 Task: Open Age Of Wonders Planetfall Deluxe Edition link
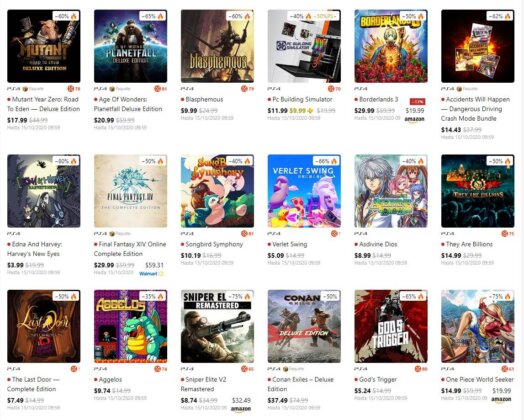pos(128,104)
